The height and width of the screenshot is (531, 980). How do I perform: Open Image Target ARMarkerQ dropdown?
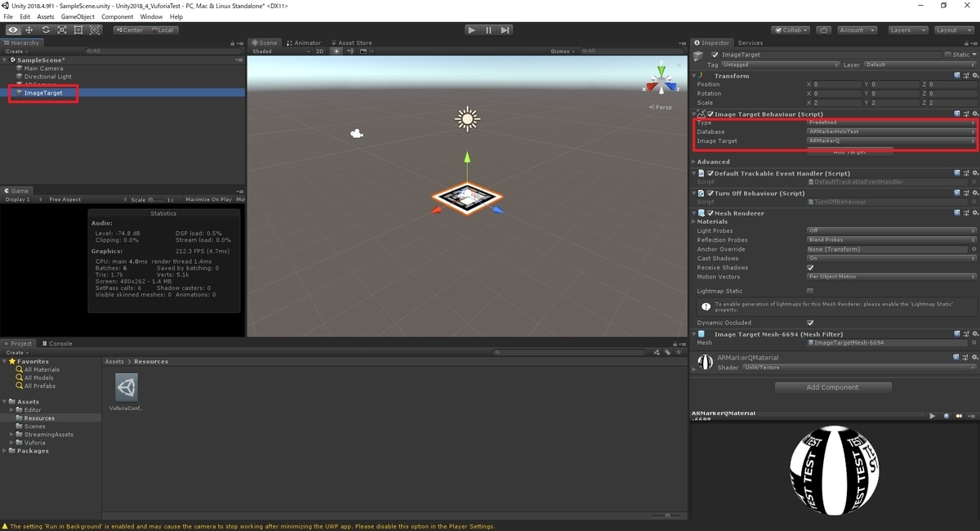[x=892, y=141]
